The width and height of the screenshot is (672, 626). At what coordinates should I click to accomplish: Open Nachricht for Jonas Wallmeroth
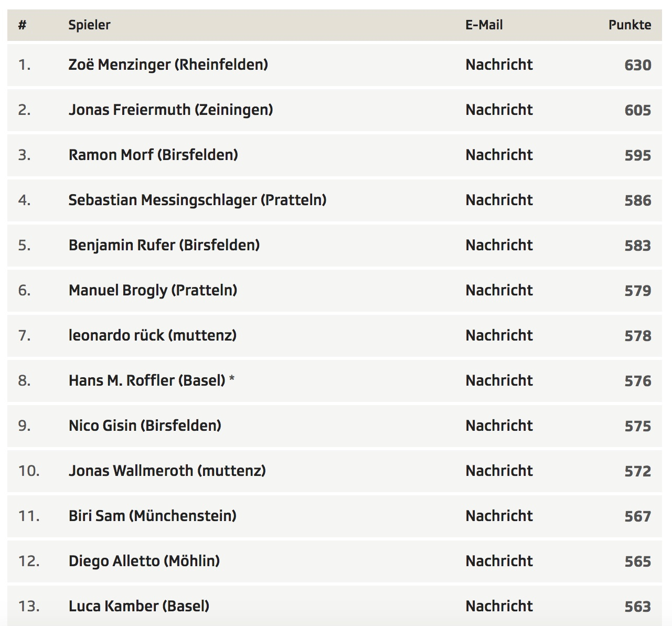tap(499, 471)
